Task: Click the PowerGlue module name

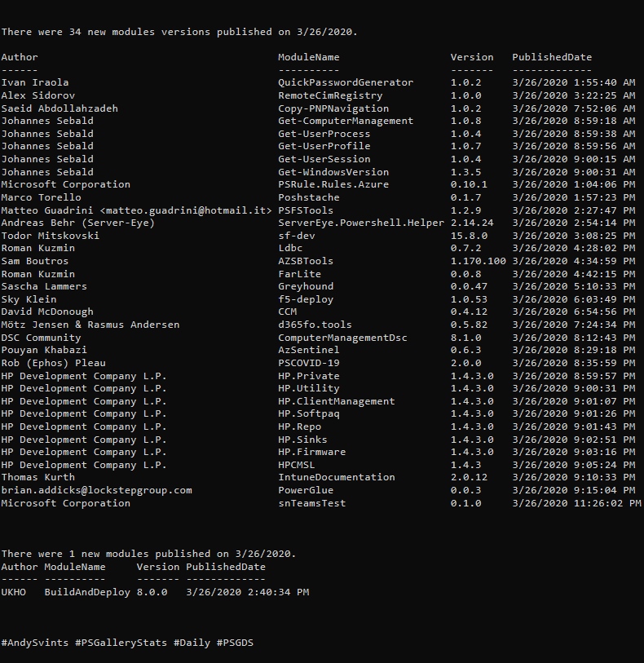Action: click(x=306, y=490)
